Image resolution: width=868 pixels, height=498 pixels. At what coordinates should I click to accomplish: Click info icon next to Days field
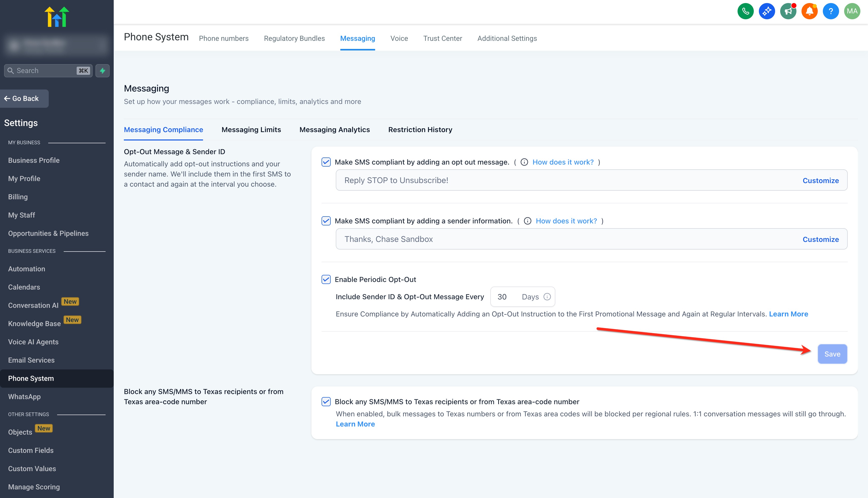click(x=547, y=296)
